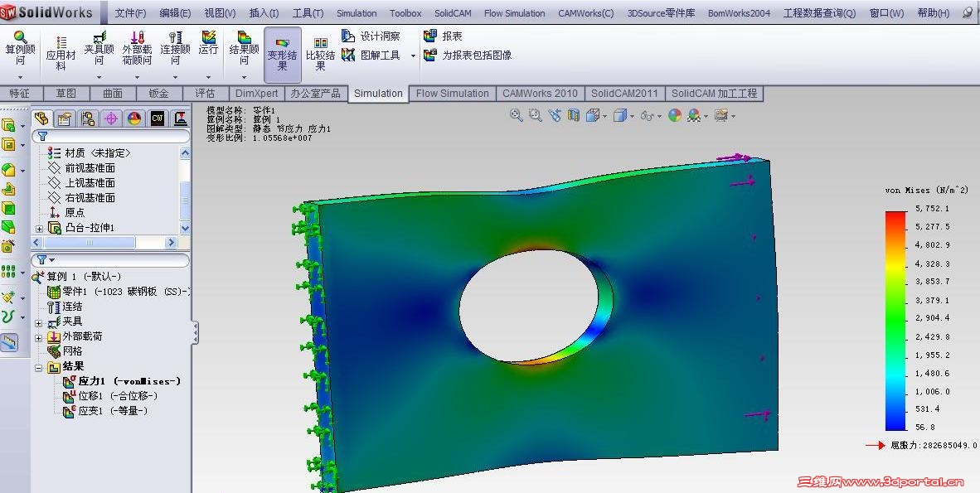Toggle 变形结果 deformed result
Viewport: 980px width, 493px height.
(x=283, y=55)
